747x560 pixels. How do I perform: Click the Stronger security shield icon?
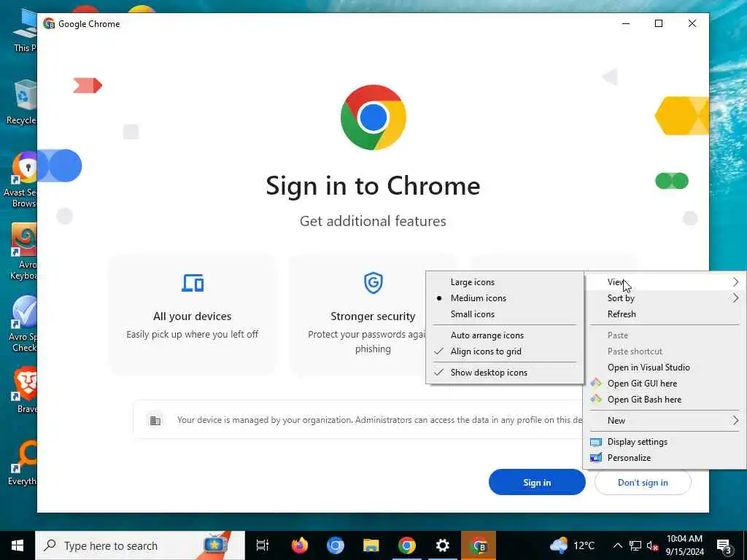tap(373, 283)
